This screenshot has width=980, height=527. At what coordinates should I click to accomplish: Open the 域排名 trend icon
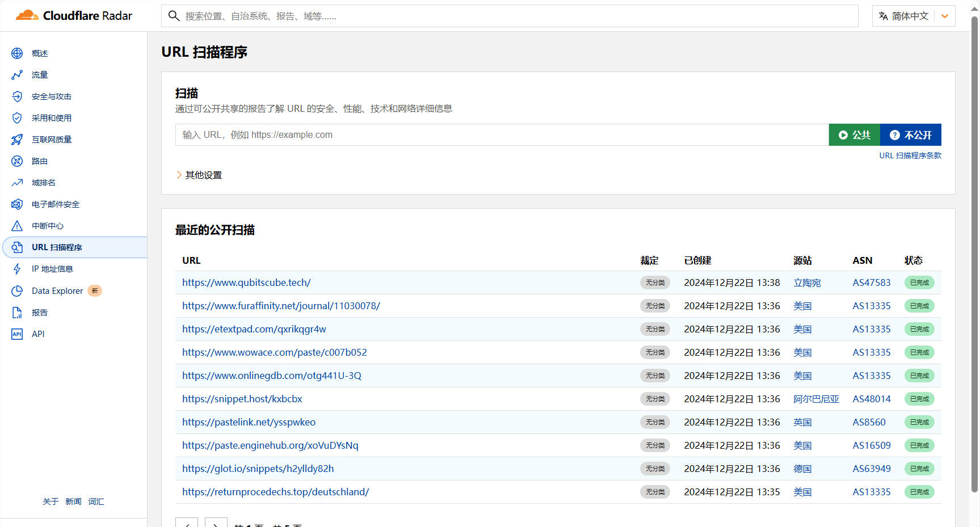17,183
